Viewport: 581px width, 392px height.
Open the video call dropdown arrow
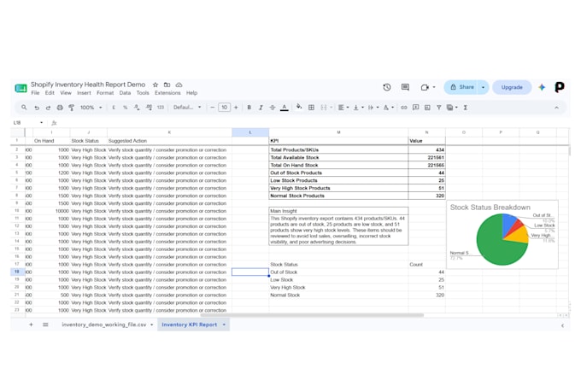[434, 87]
